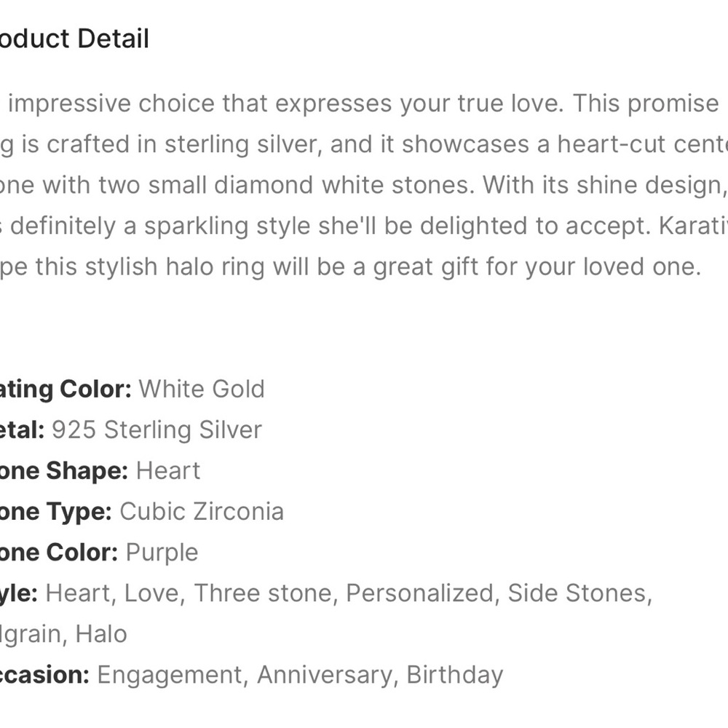The height and width of the screenshot is (728, 728).
Task: Select the White Gold plating value
Action: pyautogui.click(x=202, y=389)
